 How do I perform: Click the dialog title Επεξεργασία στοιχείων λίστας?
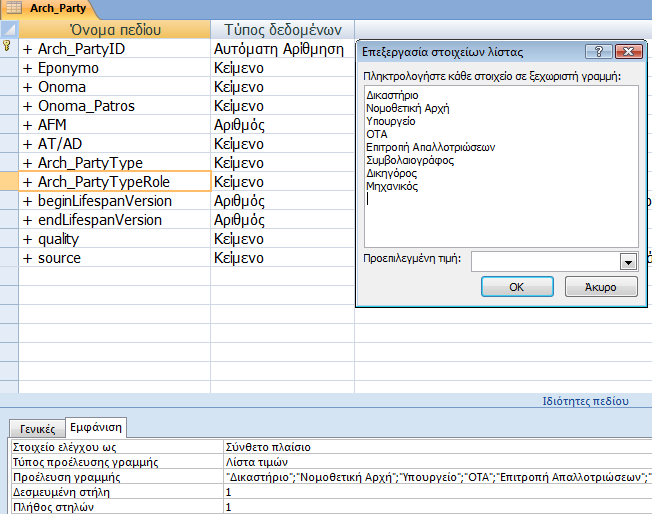click(x=442, y=52)
